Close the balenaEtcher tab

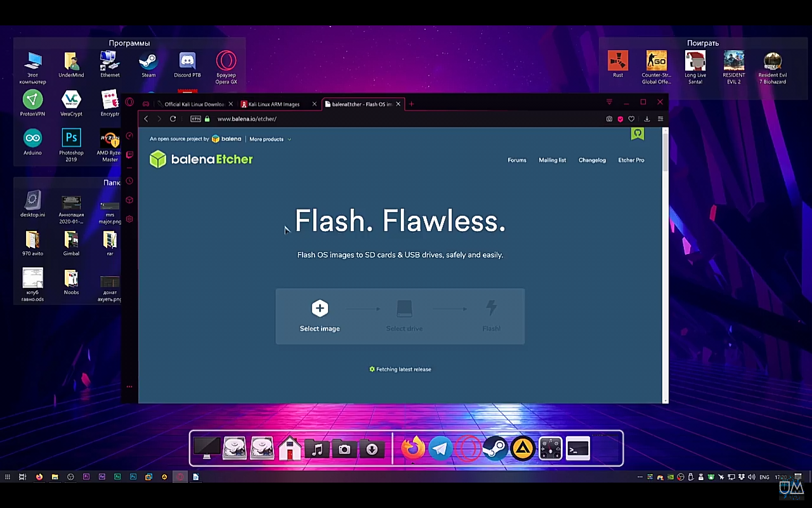pyautogui.click(x=398, y=104)
